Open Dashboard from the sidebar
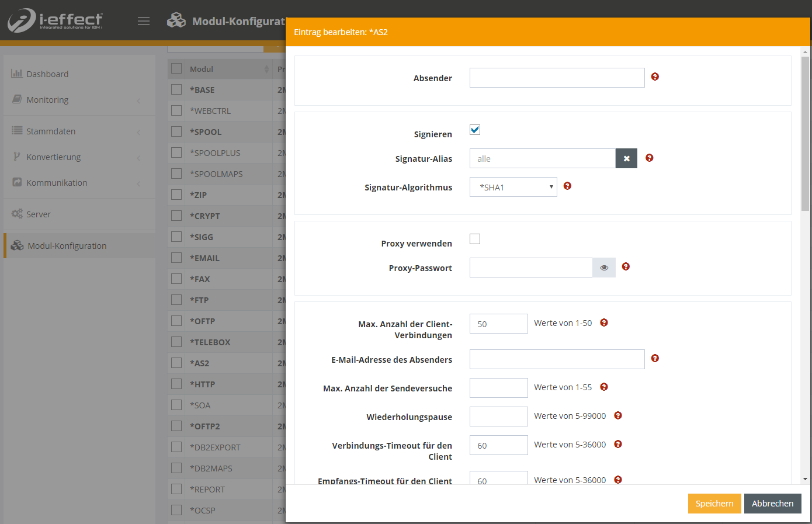 tap(47, 74)
